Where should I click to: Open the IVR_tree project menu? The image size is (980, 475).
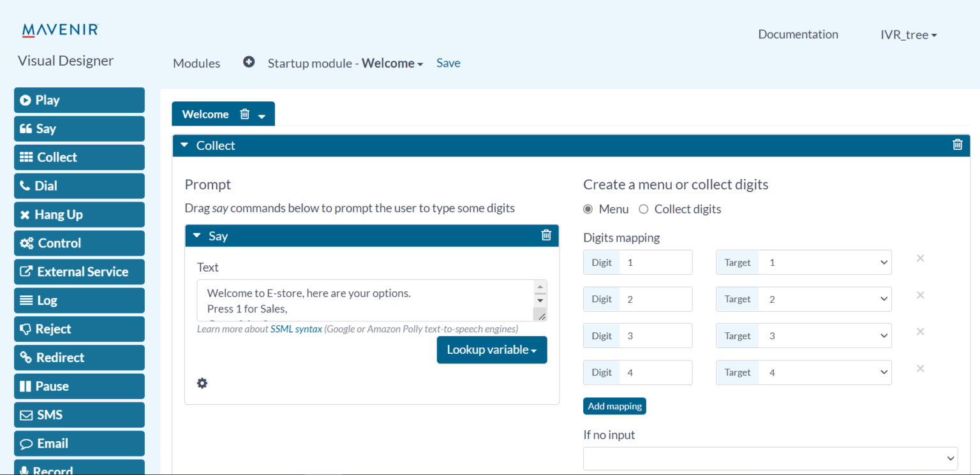click(x=909, y=35)
